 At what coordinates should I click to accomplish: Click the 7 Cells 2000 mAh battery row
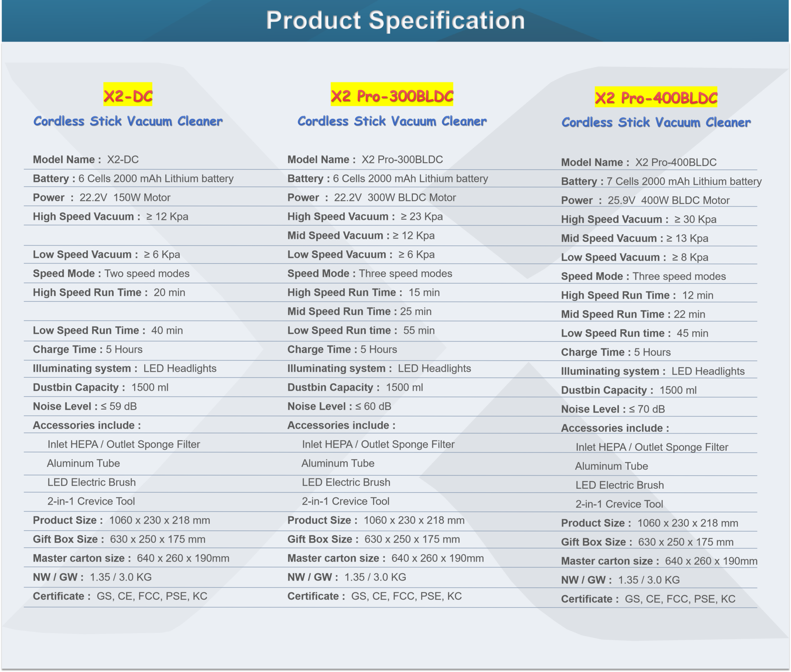pyautogui.click(x=661, y=181)
